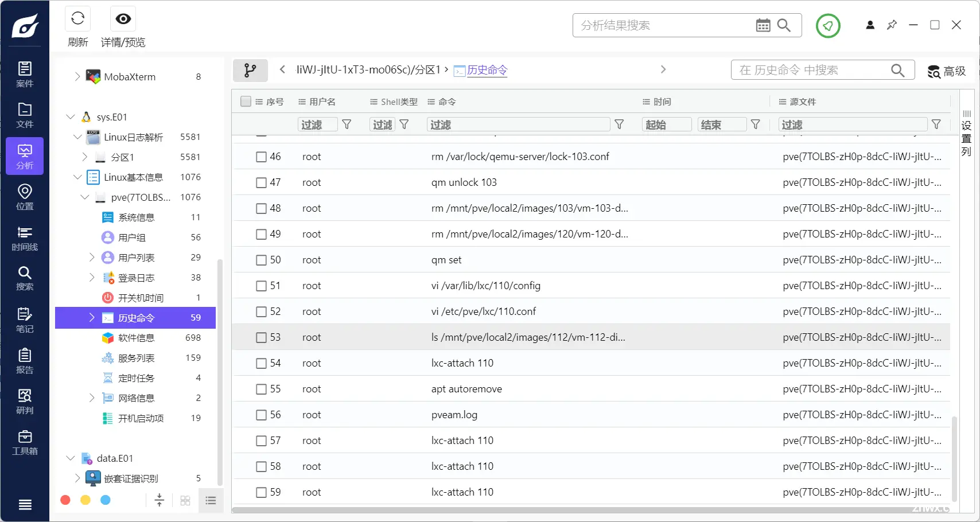The height and width of the screenshot is (522, 980).
Task: Expand the 网络信息 tree node
Action: pos(92,398)
